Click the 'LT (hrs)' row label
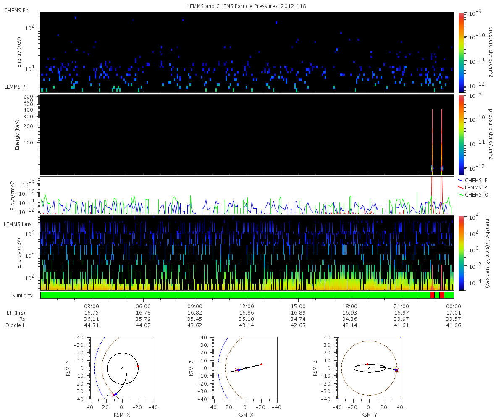Image resolution: width=504 pixels, height=420 pixels. [16, 313]
